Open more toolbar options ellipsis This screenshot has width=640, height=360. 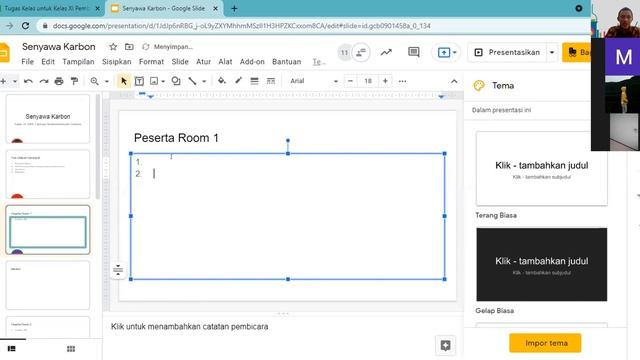point(402,81)
